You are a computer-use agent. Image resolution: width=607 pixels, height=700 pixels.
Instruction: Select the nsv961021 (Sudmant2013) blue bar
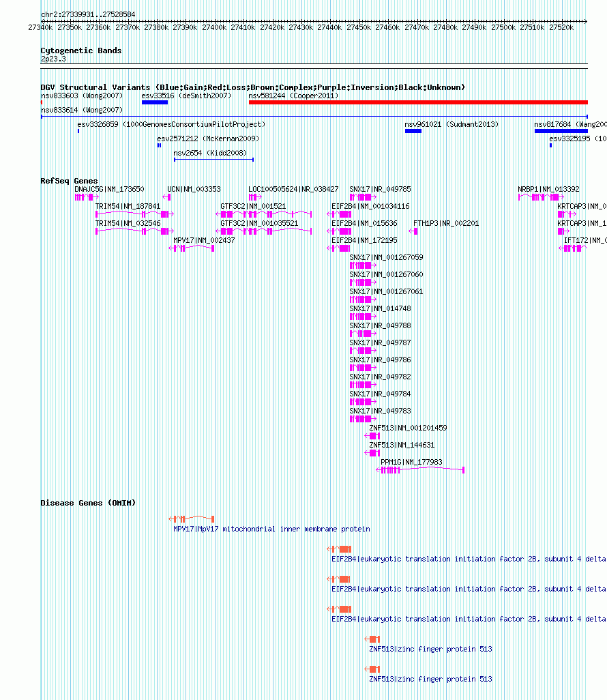pos(413,131)
